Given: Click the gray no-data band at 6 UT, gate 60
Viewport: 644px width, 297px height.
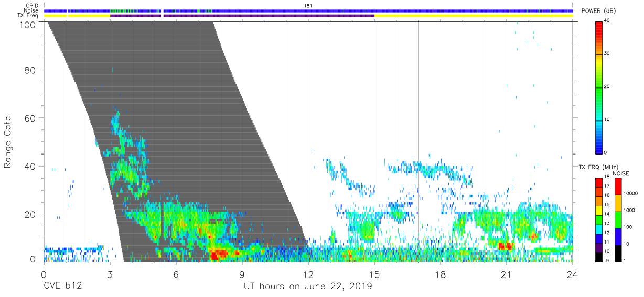Looking at the screenshot, I should (176, 118).
